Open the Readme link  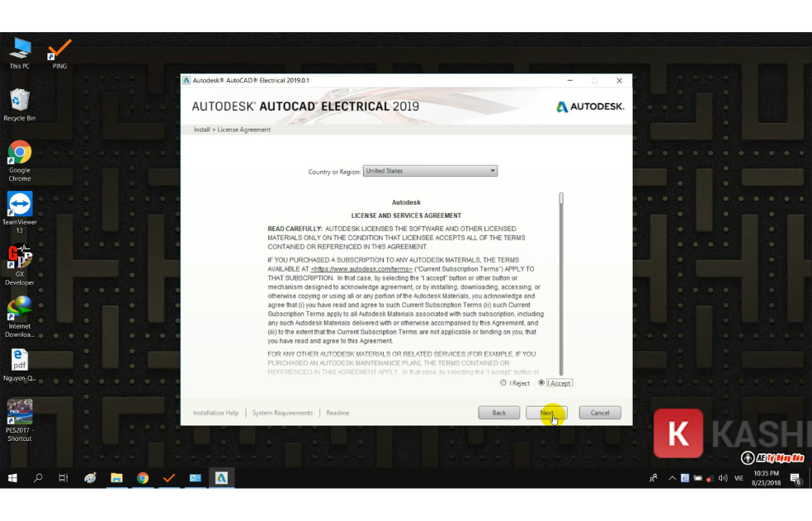coord(338,413)
